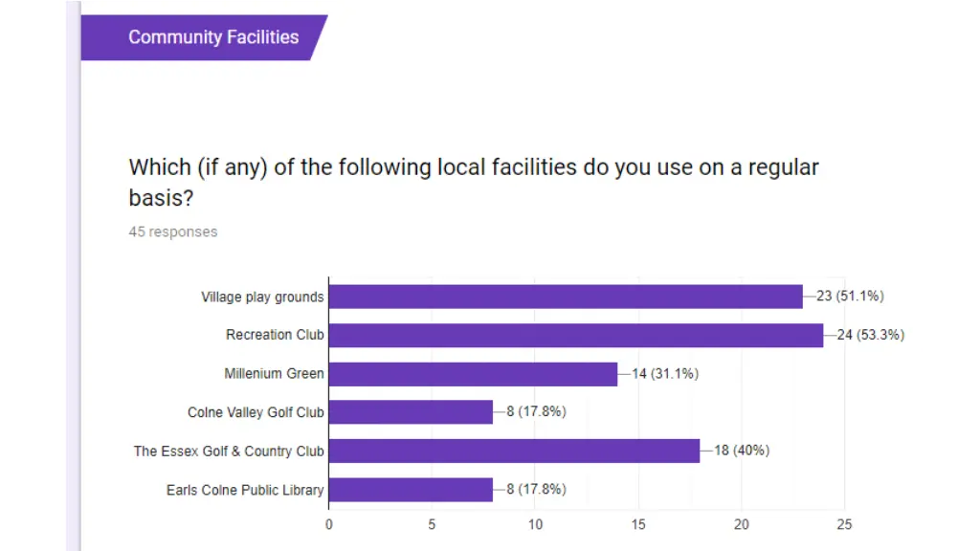980x551 pixels.
Task: Click the 45 responses count text
Action: coord(173,231)
